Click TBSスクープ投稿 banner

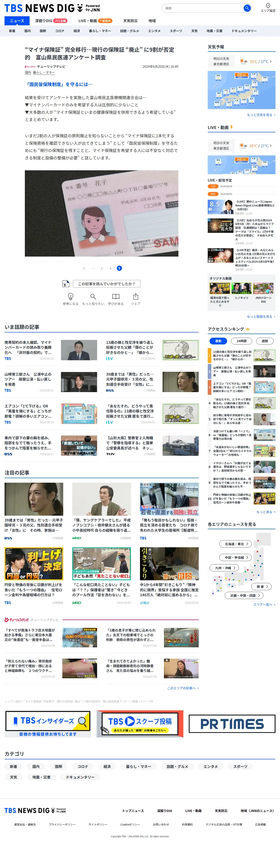point(140,724)
